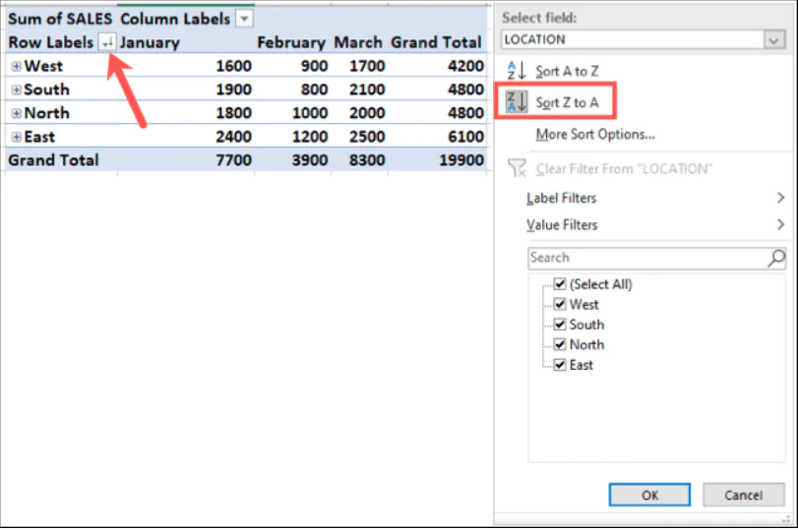Click the Cancel button

744,495
